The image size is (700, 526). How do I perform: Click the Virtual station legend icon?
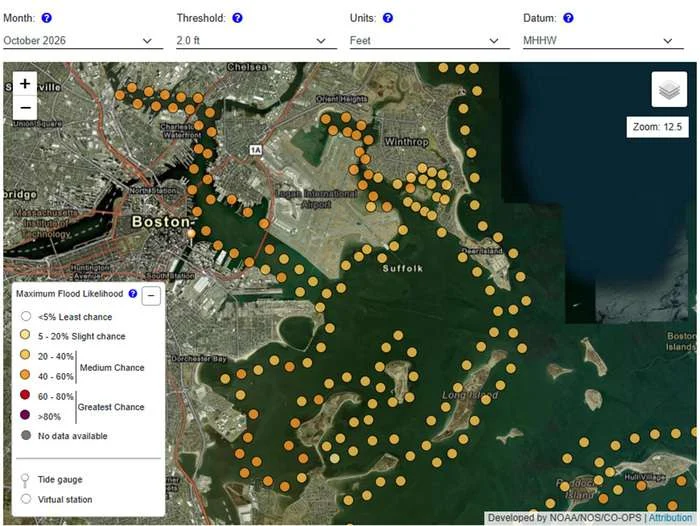tap(26, 499)
